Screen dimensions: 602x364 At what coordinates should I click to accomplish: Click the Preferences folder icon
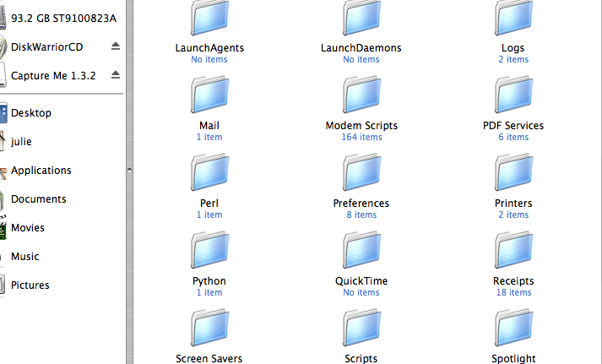(x=361, y=172)
